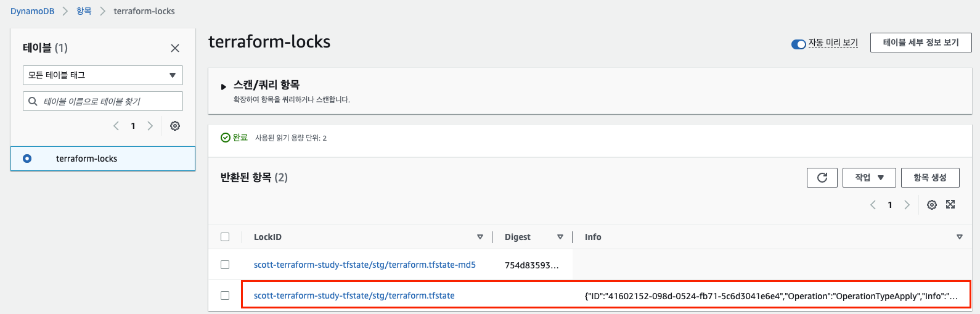Focus the table name search field

coord(103,101)
